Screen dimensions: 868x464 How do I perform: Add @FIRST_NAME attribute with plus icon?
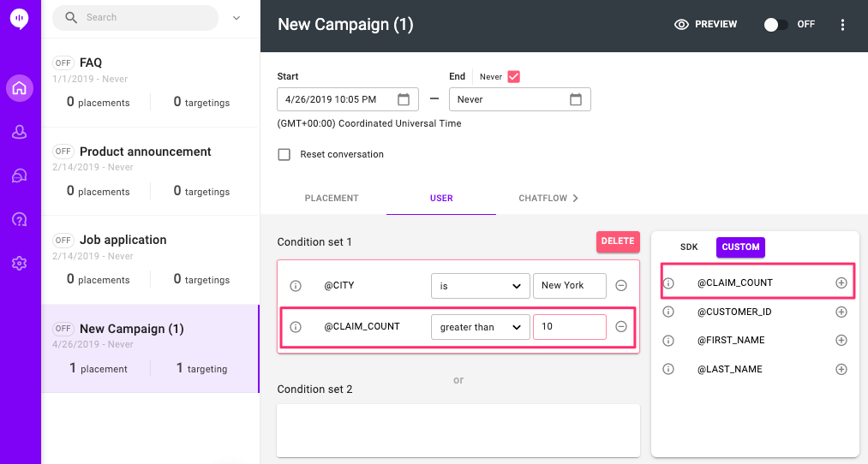point(841,340)
